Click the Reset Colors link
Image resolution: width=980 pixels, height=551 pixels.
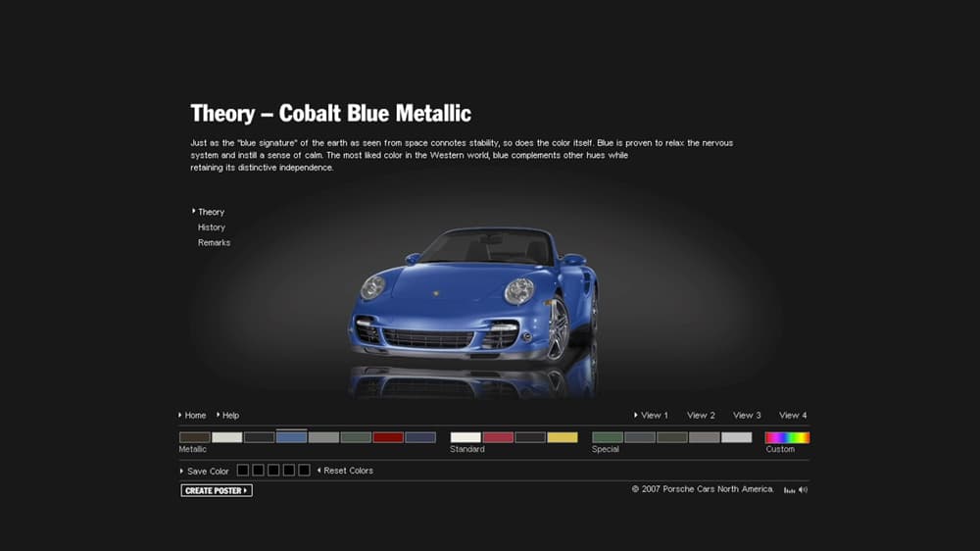click(x=348, y=471)
